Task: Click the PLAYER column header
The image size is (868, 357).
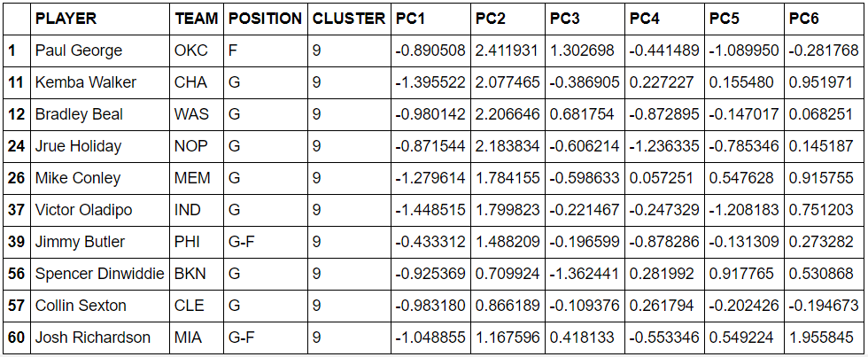Action: coord(100,19)
